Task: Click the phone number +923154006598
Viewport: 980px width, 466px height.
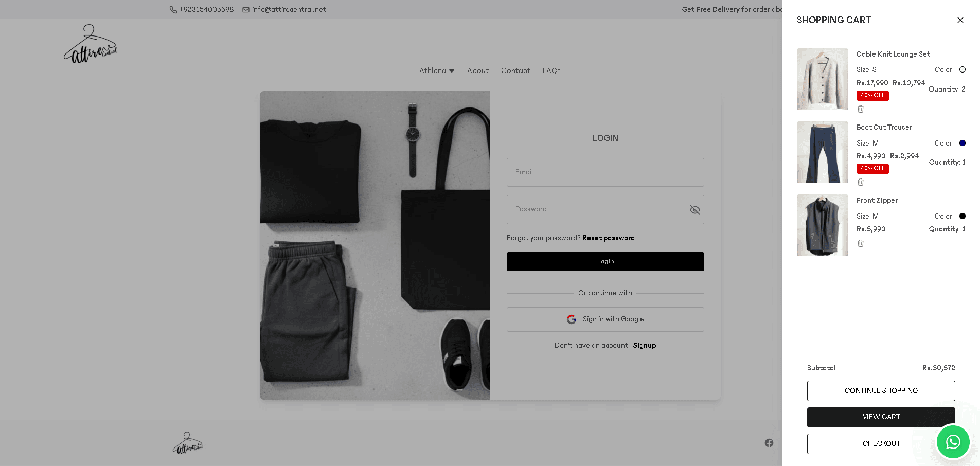Action: [x=206, y=9]
